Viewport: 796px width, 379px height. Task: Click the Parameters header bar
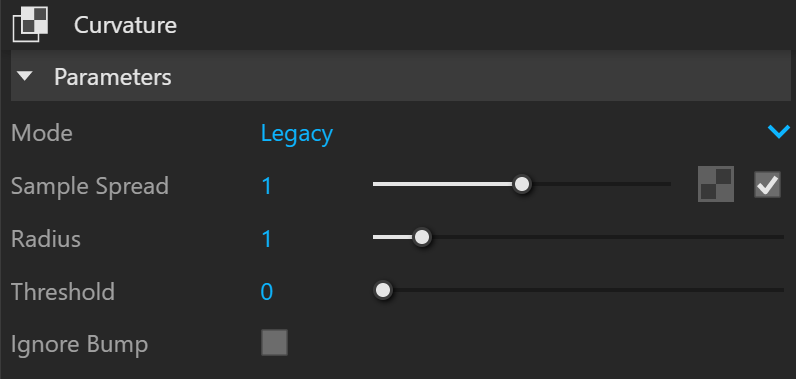click(401, 76)
